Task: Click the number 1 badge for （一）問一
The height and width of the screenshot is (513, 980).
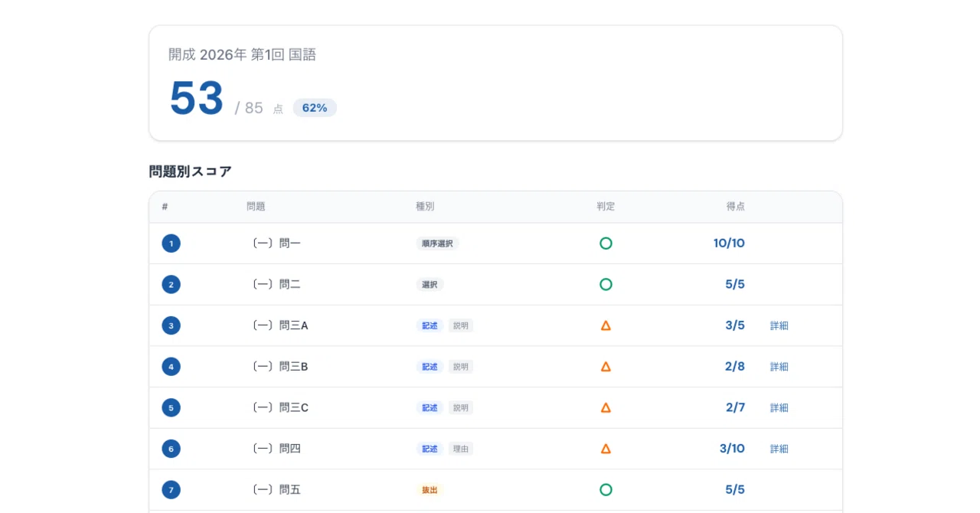Action: coord(171,243)
